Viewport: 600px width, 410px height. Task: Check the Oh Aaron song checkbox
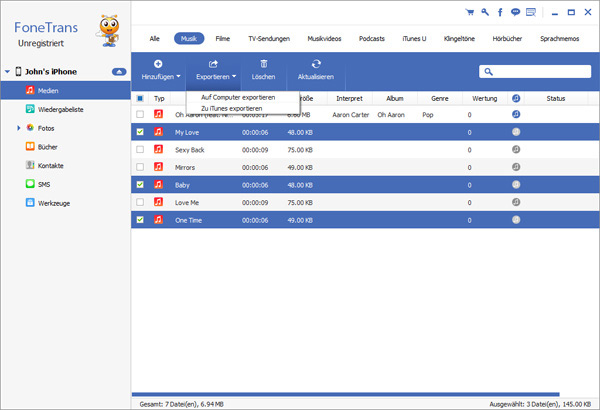tap(140, 114)
